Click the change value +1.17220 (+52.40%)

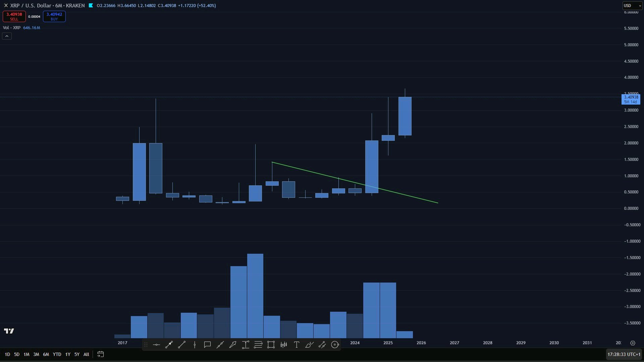197,6
